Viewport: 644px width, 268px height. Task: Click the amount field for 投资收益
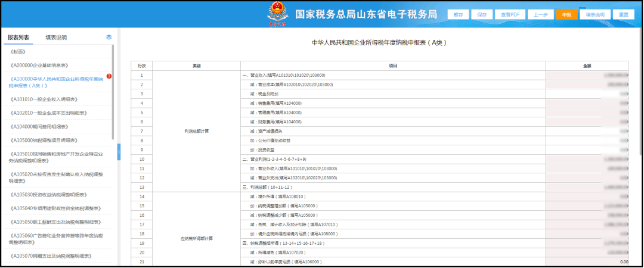coord(587,150)
